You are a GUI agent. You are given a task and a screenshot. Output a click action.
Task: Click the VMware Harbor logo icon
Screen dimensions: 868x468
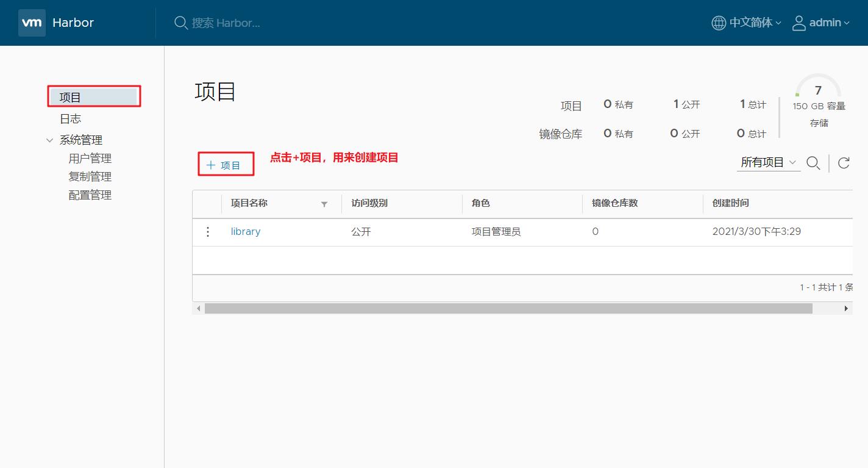tap(32, 23)
